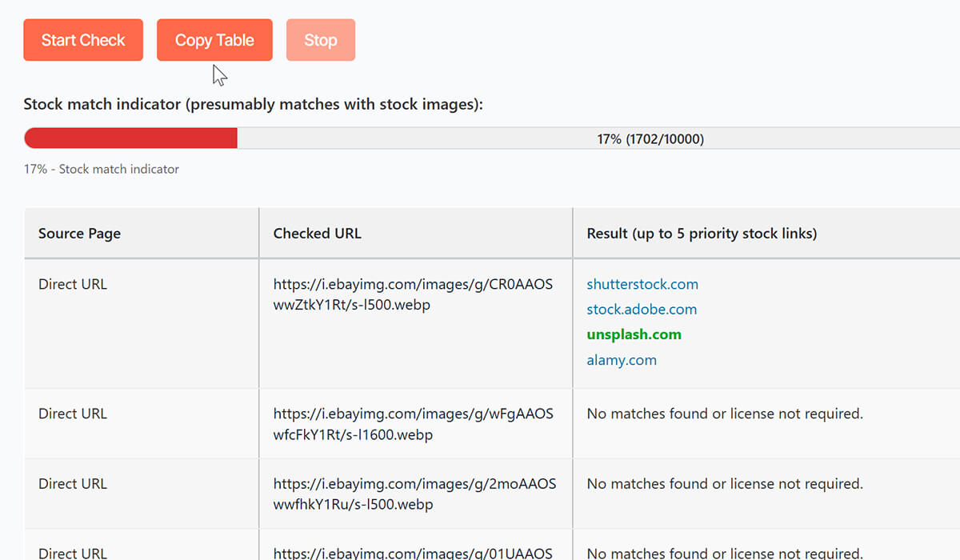The width and height of the screenshot is (960, 560).
Task: Click the Start Check button
Action: (x=83, y=40)
